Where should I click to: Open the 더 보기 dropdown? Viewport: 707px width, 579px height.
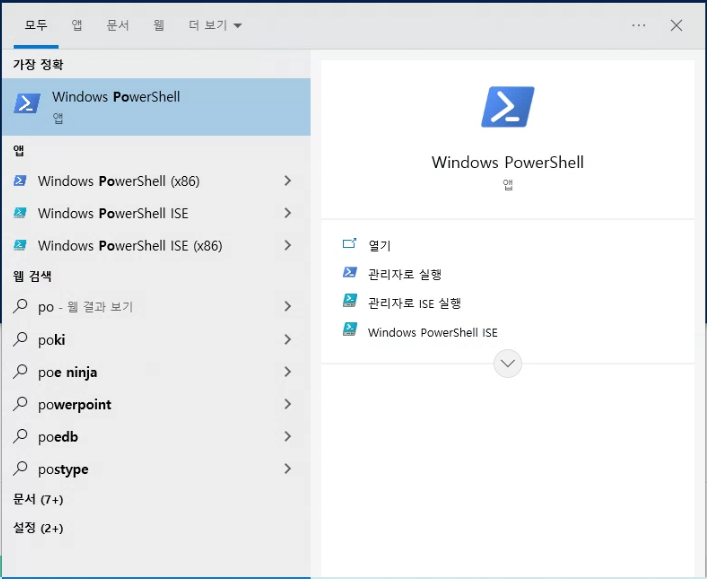pyautogui.click(x=215, y=25)
